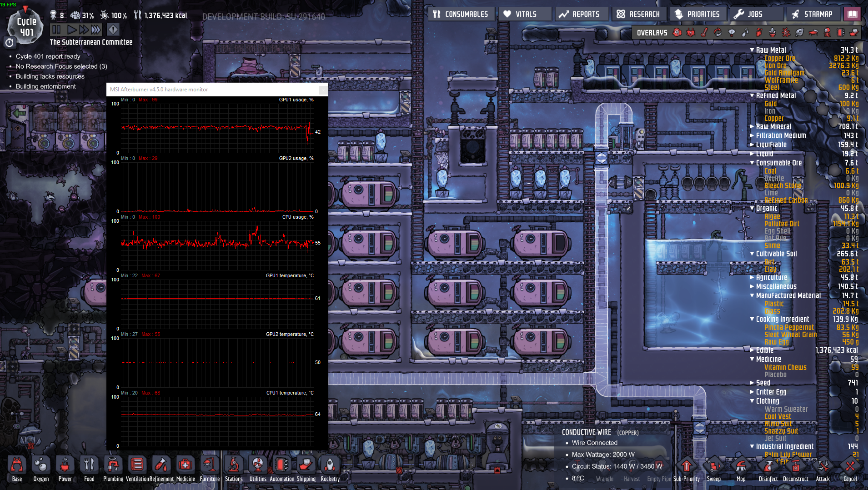The width and height of the screenshot is (868, 490).
Task: Open the Oxygen overlay
Action: (677, 33)
